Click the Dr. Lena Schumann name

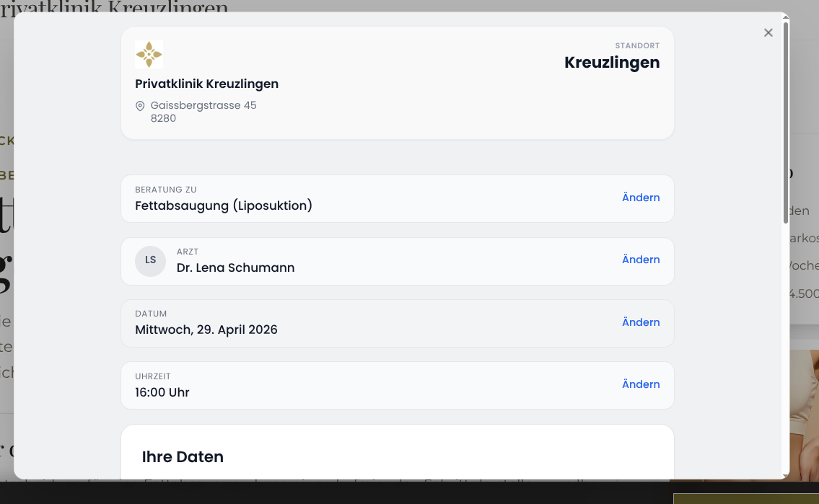235,268
